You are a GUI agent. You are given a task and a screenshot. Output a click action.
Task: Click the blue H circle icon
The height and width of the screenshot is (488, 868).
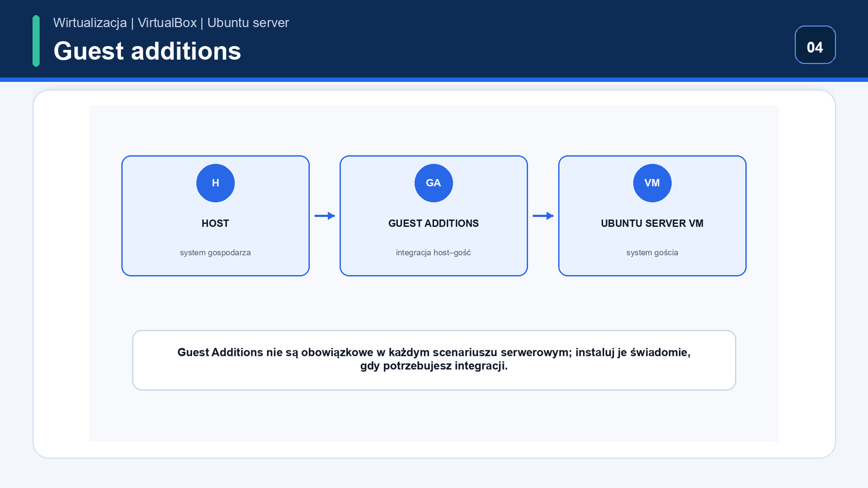tap(215, 183)
